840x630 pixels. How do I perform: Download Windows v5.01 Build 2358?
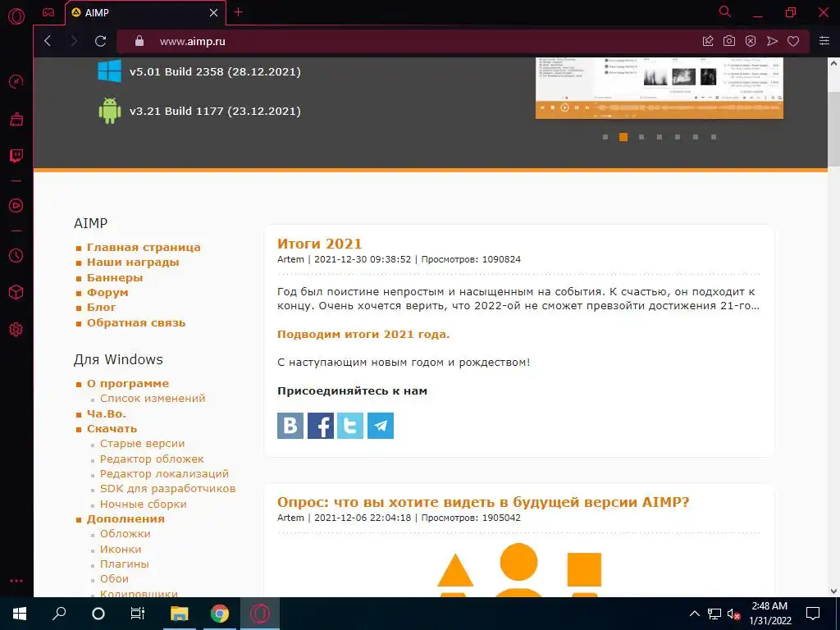pos(215,72)
